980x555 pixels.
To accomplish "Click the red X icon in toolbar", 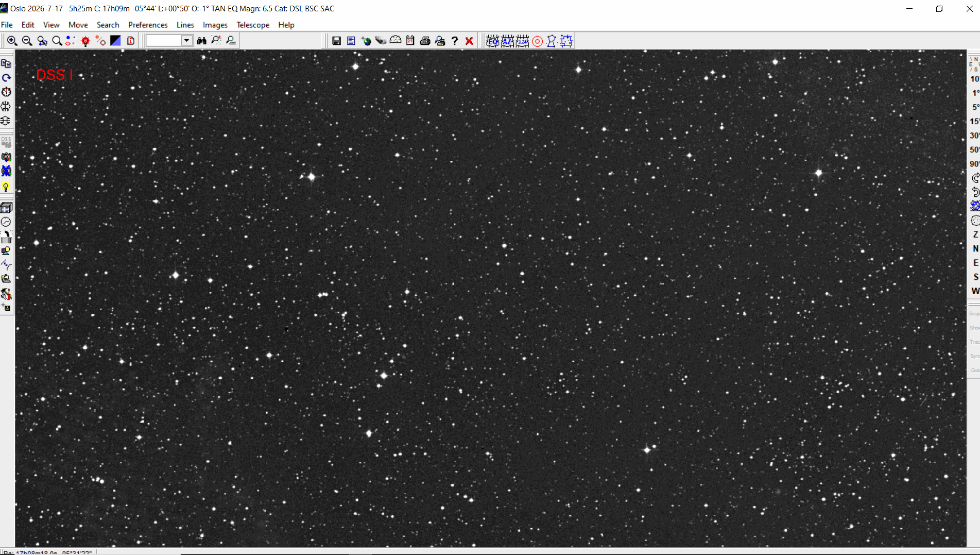I will (x=469, y=41).
